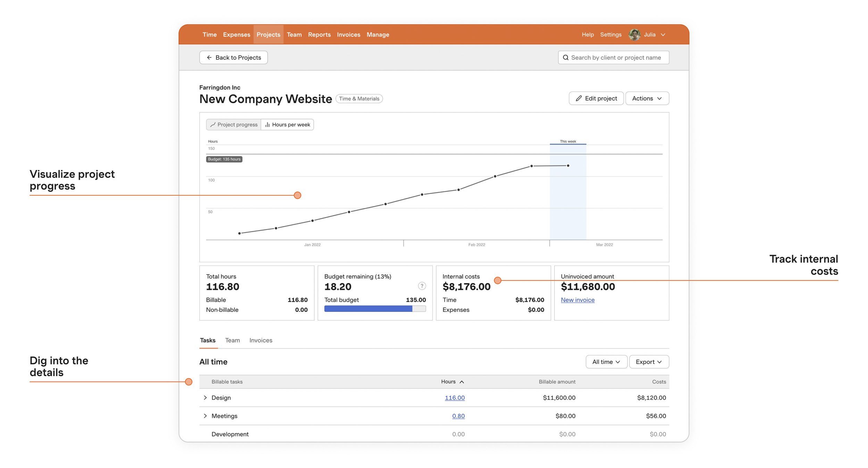
Task: Expand the Design task row
Action: point(205,398)
